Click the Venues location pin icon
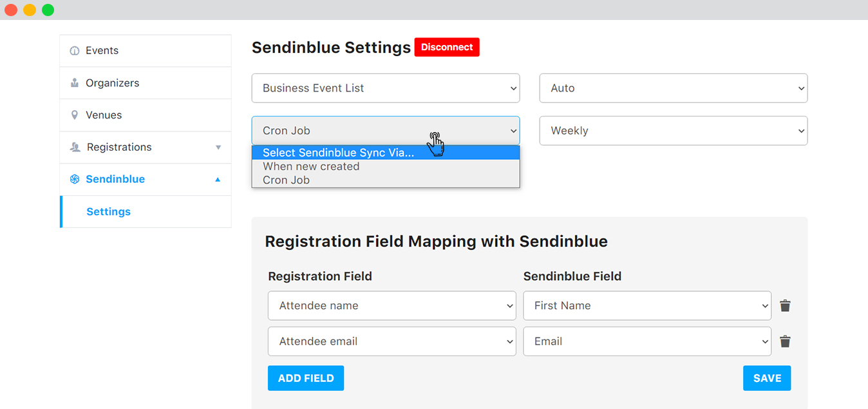Screen dimensions: 868x409 click(x=75, y=115)
